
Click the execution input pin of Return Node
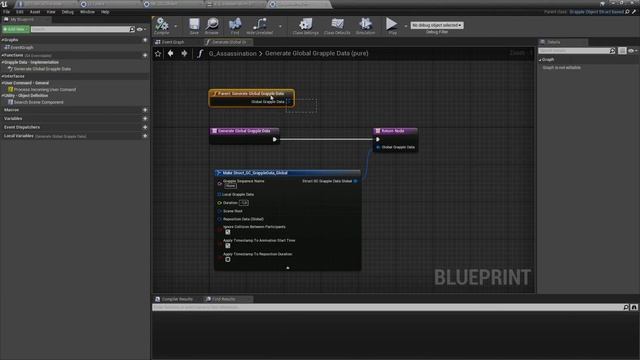[x=378, y=140]
